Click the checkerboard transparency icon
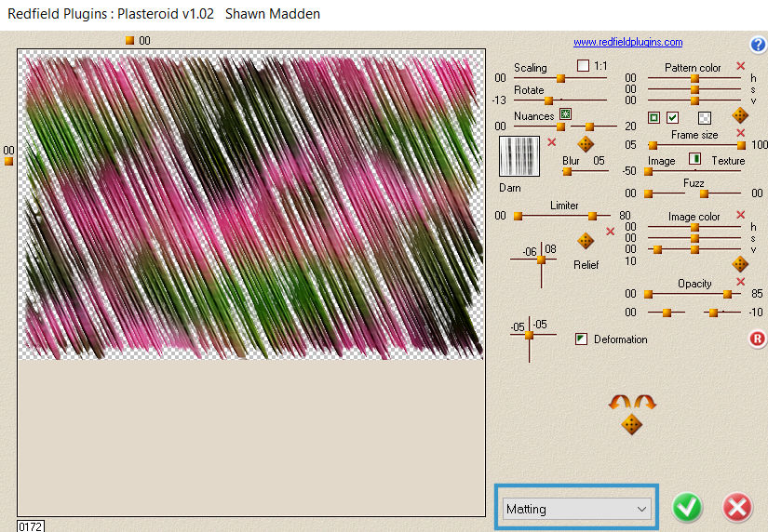The width and height of the screenshot is (768, 532). pos(704,117)
